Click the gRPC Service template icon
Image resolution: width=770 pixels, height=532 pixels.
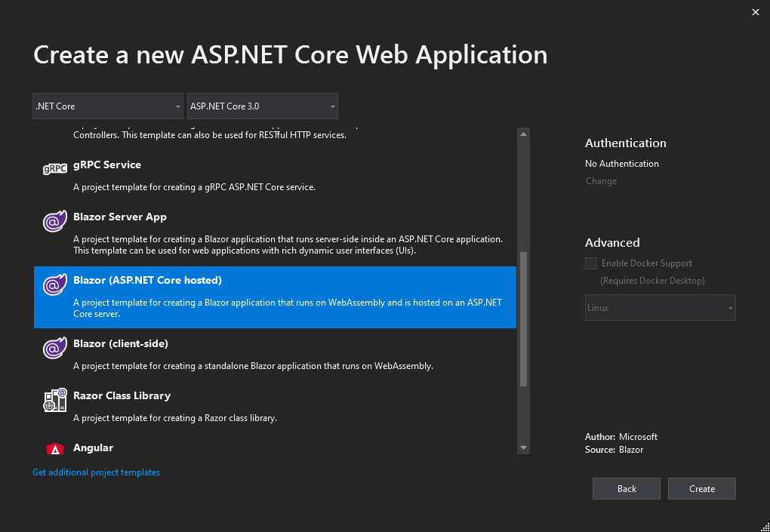tap(55, 170)
